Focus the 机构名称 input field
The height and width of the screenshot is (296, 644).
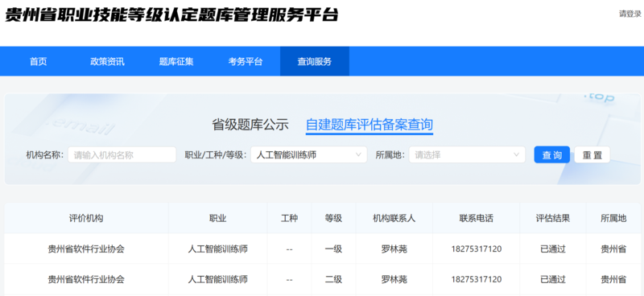click(x=122, y=154)
